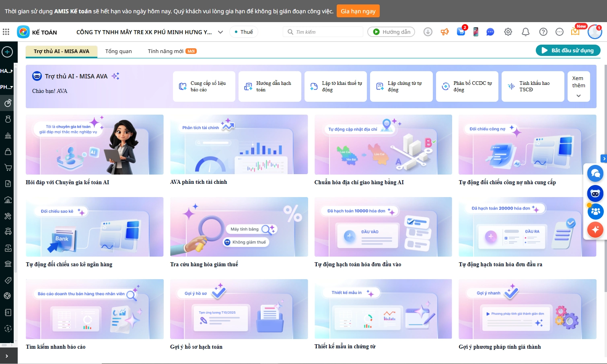Expand Xem thêm to show more suggestions

coord(578,86)
